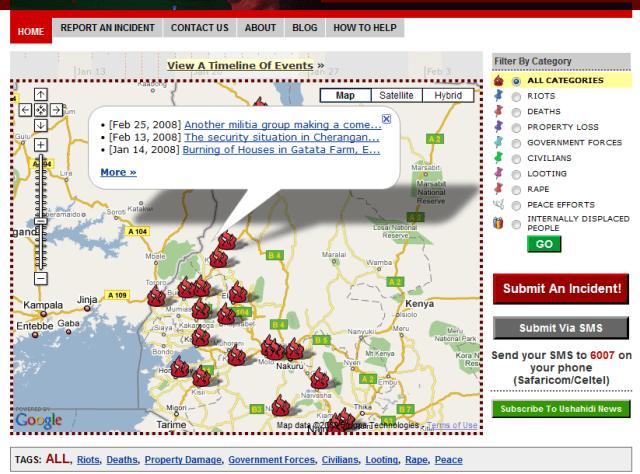Choose the Peace Efforts radio option
Screen dimensions: 640x474
pos(516,205)
